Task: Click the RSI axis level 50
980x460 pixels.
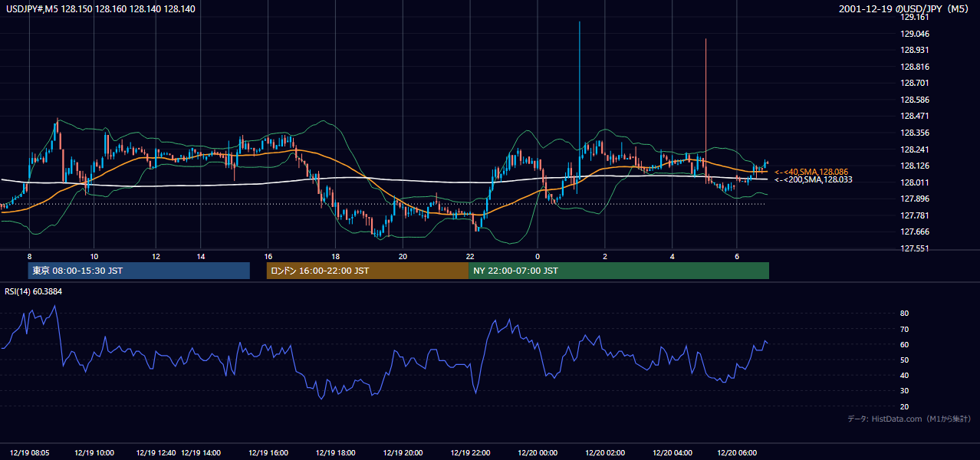Action: [x=904, y=360]
